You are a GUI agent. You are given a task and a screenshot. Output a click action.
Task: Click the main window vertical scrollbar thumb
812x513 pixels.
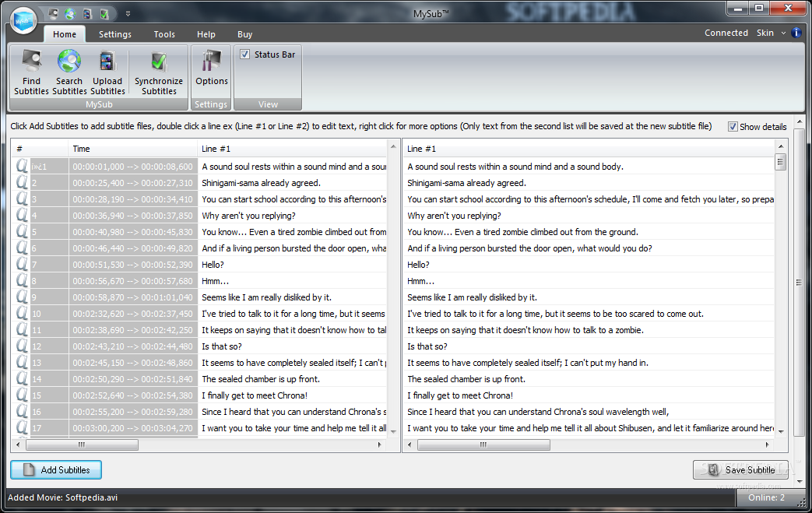coord(799,282)
